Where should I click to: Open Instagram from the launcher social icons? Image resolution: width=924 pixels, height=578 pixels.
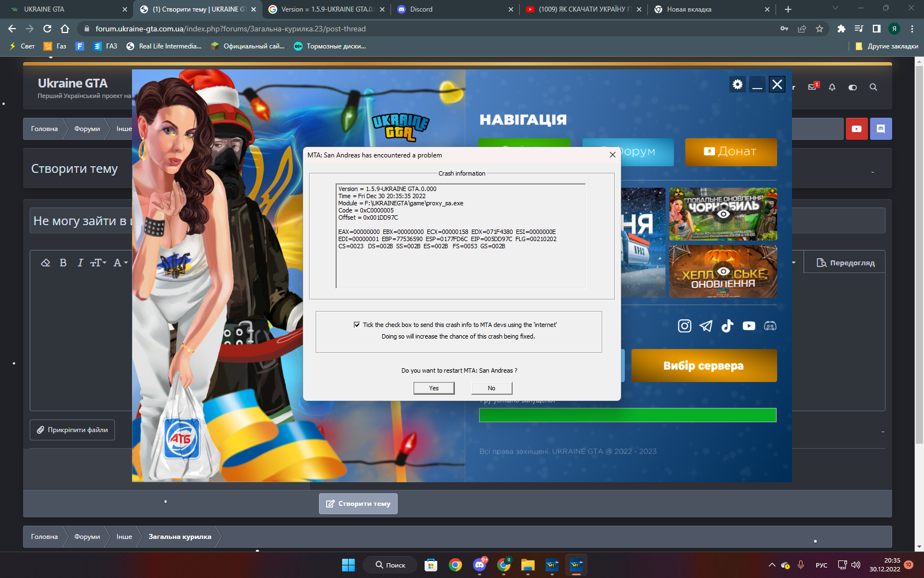pyautogui.click(x=684, y=326)
